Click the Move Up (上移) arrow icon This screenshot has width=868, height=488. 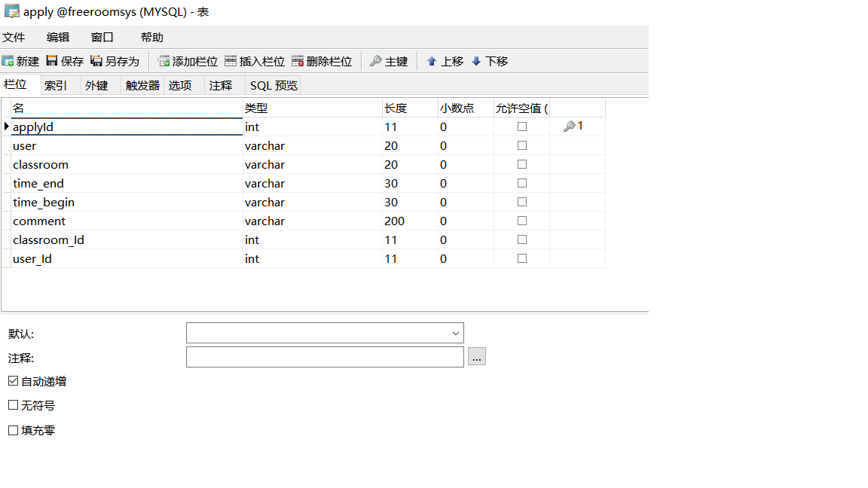[432, 61]
